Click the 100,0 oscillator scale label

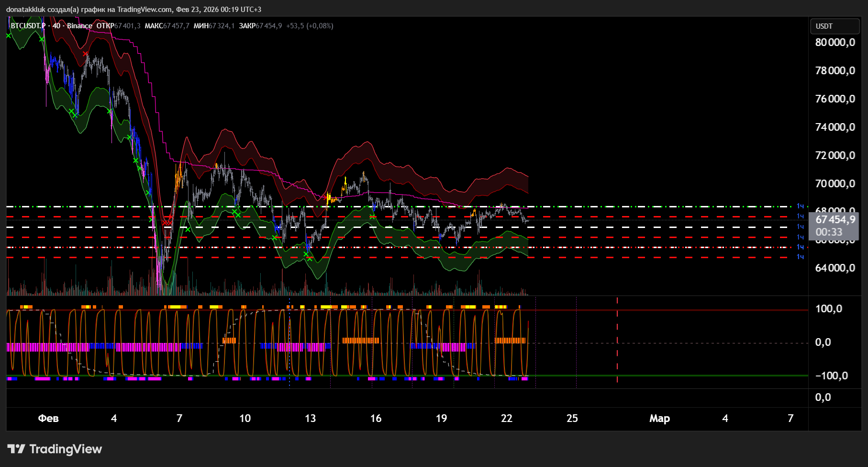click(829, 309)
